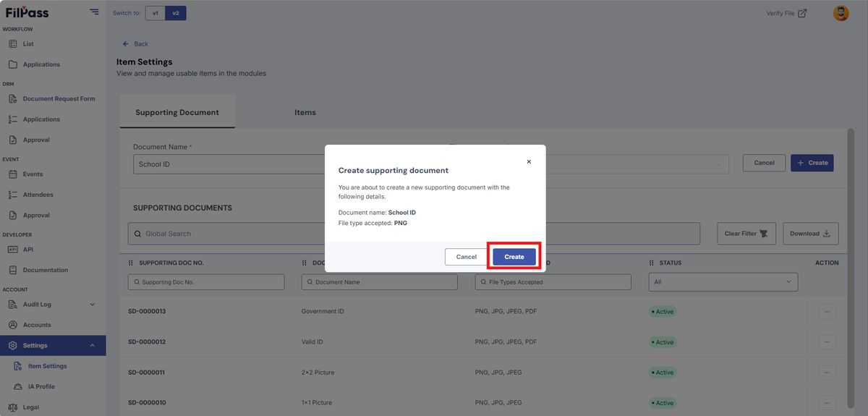This screenshot has height=416, width=868.
Task: Open the Status filter dropdown showing All
Action: point(723,282)
